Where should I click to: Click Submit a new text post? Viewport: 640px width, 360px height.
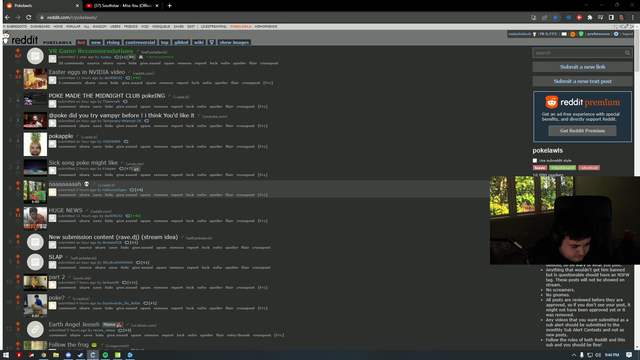point(582,81)
